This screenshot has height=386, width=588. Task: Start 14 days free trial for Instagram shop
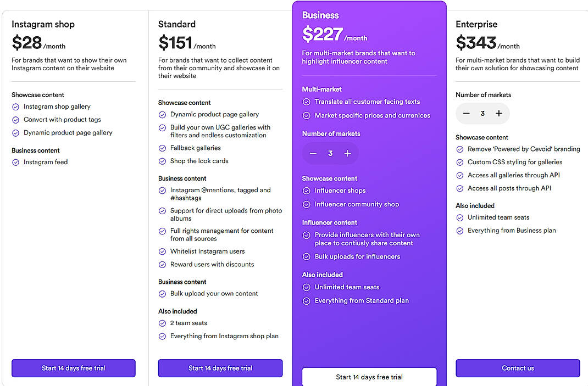coord(73,368)
